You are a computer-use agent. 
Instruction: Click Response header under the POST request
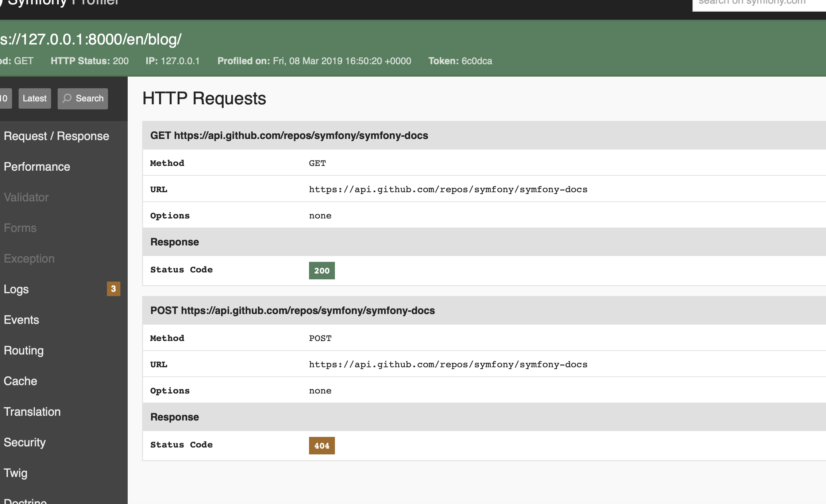click(484, 417)
